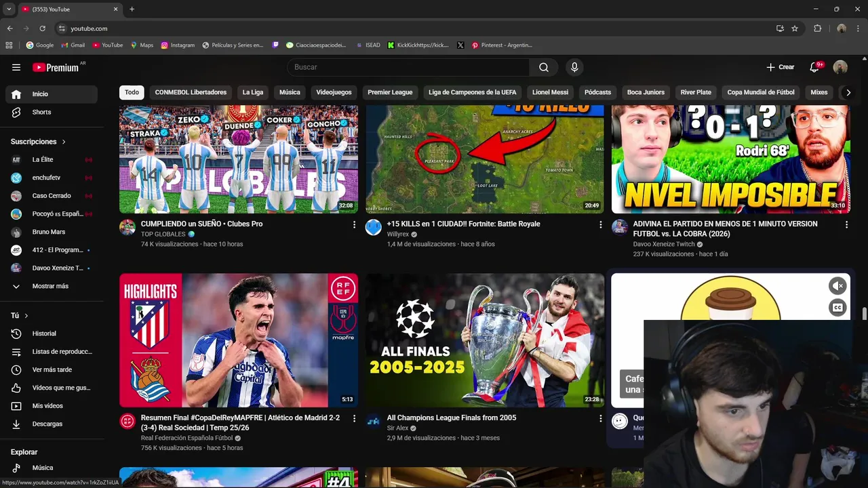Open Historial in sidebar

coord(52,333)
